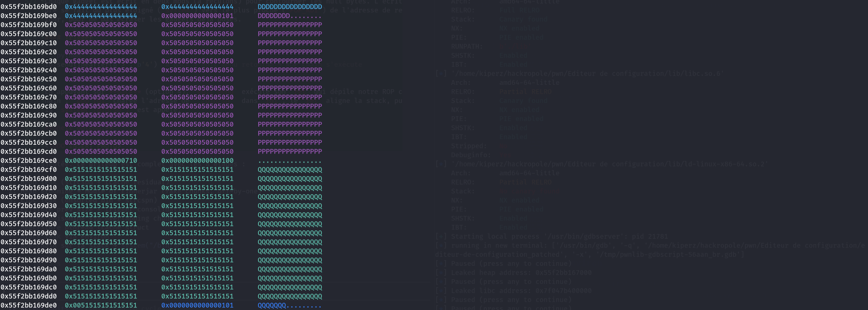868x310 pixels.
Task: Click the 0x0000000000000100 chunk size value
Action: click(197, 161)
